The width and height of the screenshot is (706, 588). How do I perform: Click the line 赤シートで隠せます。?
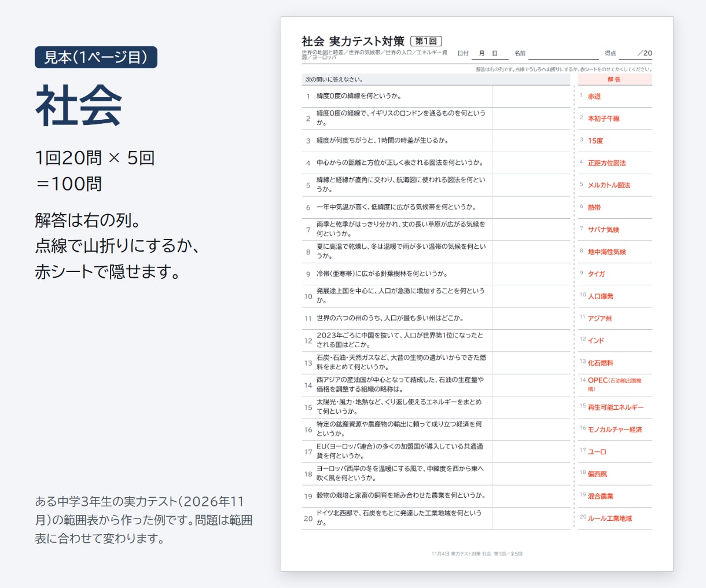[x=109, y=271]
